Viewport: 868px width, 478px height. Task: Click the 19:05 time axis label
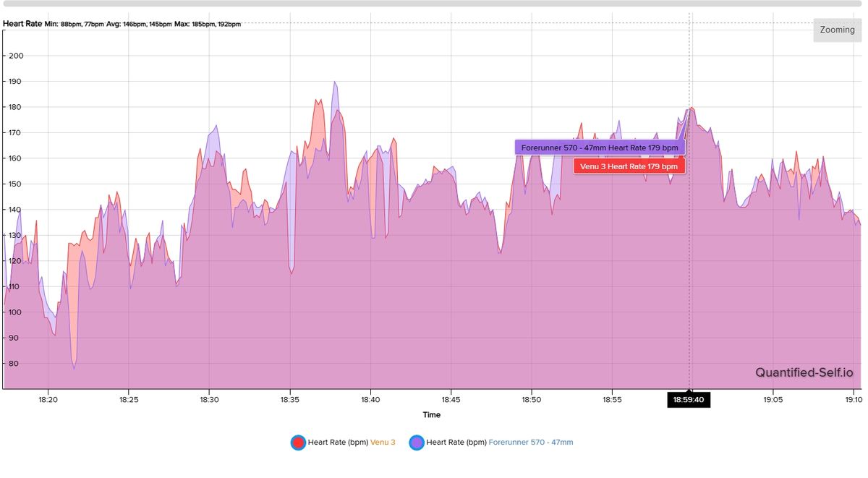point(773,398)
